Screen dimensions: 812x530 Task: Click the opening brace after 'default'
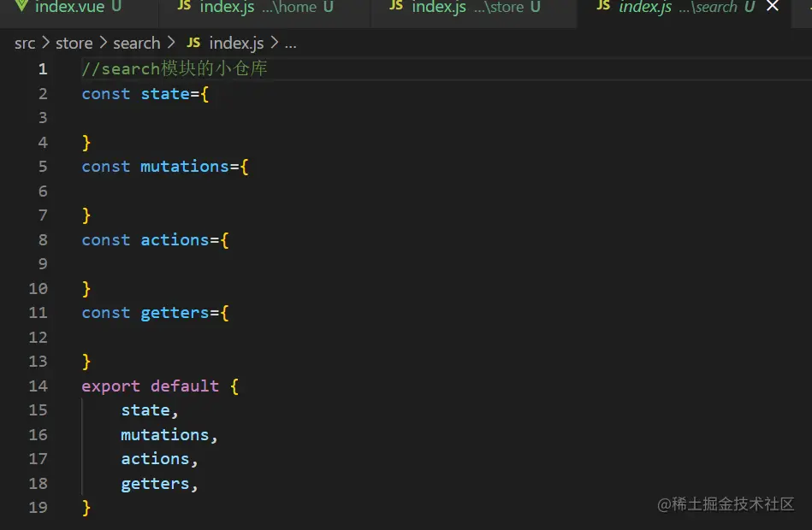point(234,386)
